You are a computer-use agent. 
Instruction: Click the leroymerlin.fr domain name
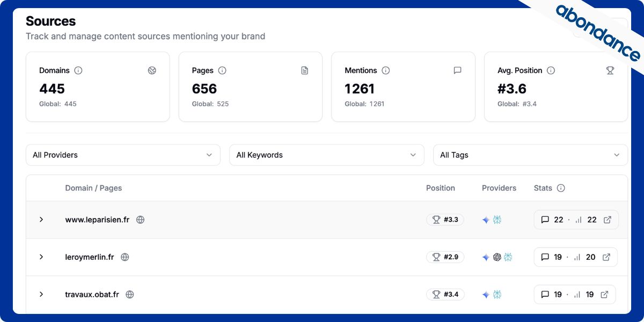click(90, 257)
